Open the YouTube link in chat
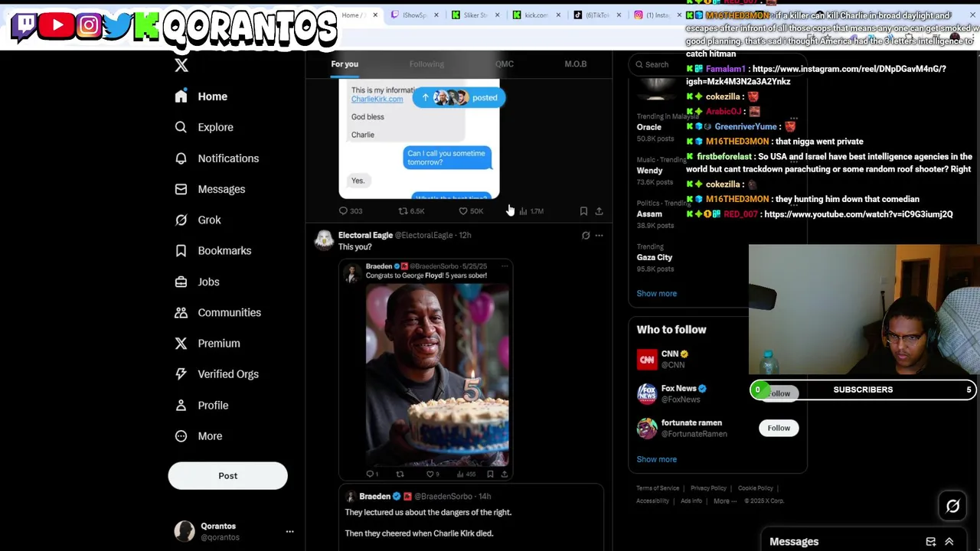This screenshot has height=551, width=980. pos(858,214)
